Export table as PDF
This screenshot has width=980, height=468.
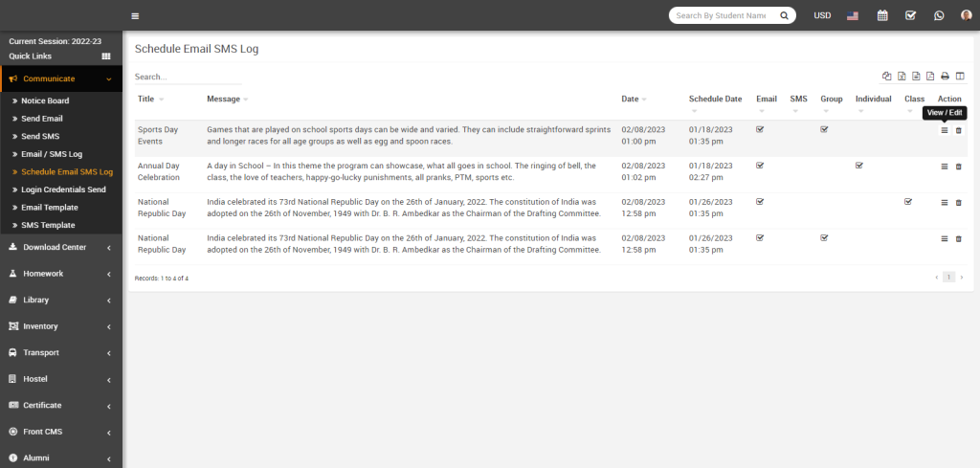pos(930,77)
